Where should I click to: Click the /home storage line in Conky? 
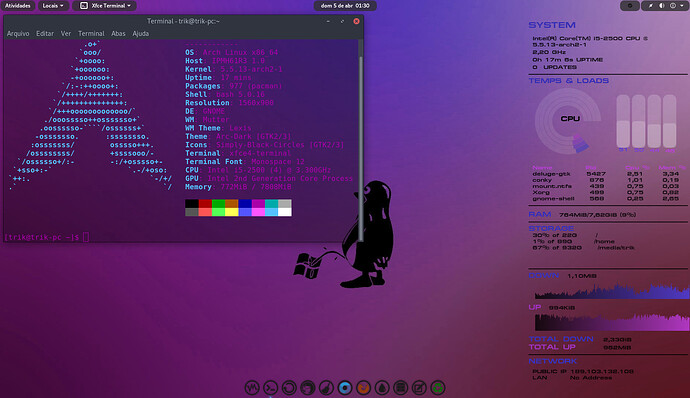click(x=573, y=241)
